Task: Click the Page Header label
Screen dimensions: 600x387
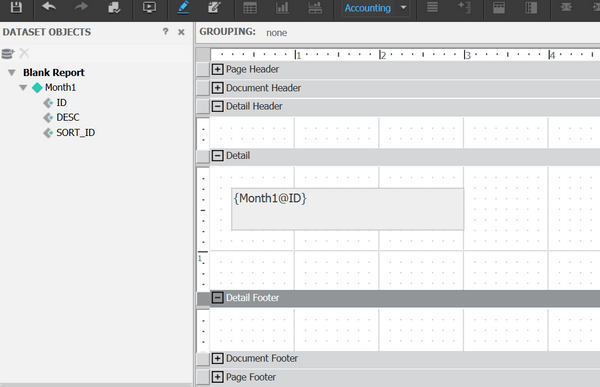Action: (252, 69)
